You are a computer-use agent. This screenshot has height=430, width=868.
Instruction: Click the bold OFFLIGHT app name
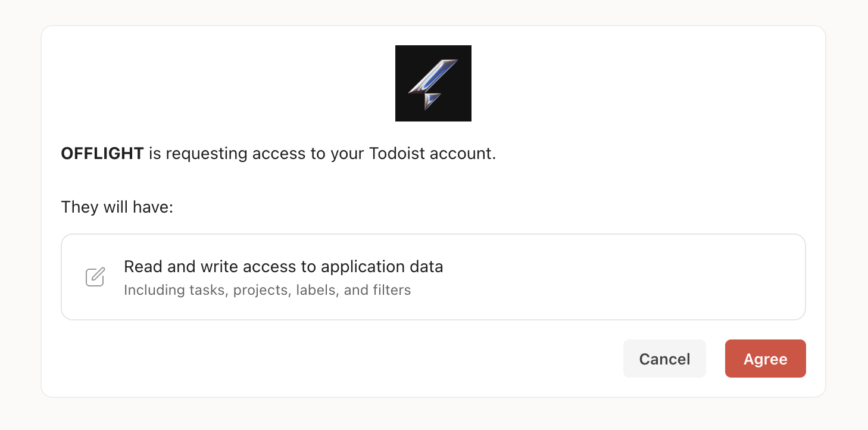point(102,154)
